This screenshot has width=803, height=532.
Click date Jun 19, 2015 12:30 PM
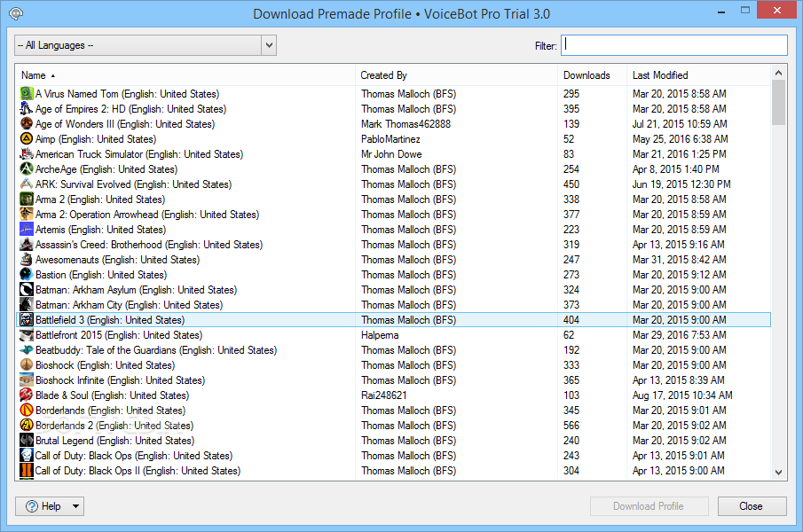(681, 184)
